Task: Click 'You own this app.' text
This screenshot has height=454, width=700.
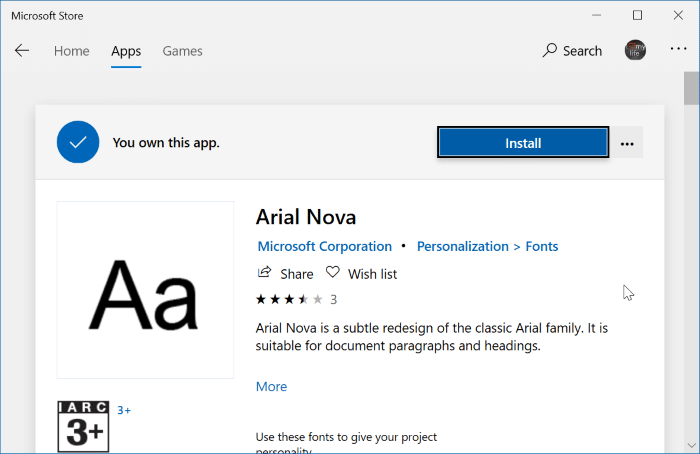Action: 166,143
